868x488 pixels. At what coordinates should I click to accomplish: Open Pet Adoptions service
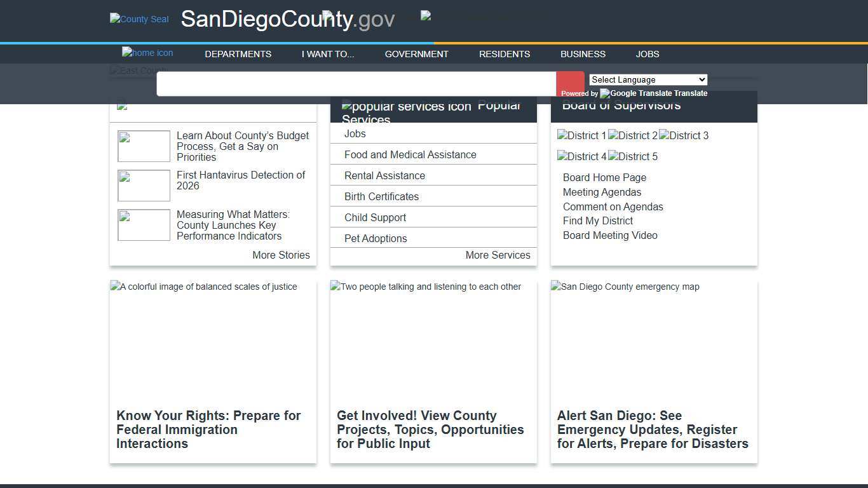(x=376, y=238)
